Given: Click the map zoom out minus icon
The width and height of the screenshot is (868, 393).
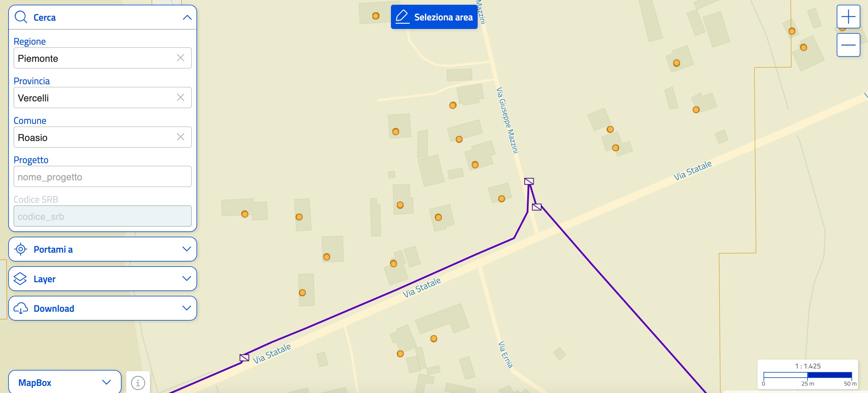Looking at the screenshot, I should [x=848, y=45].
